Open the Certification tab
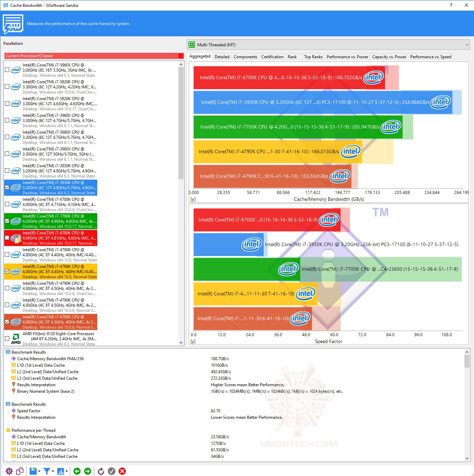The width and height of the screenshot is (474, 476). 272,57
